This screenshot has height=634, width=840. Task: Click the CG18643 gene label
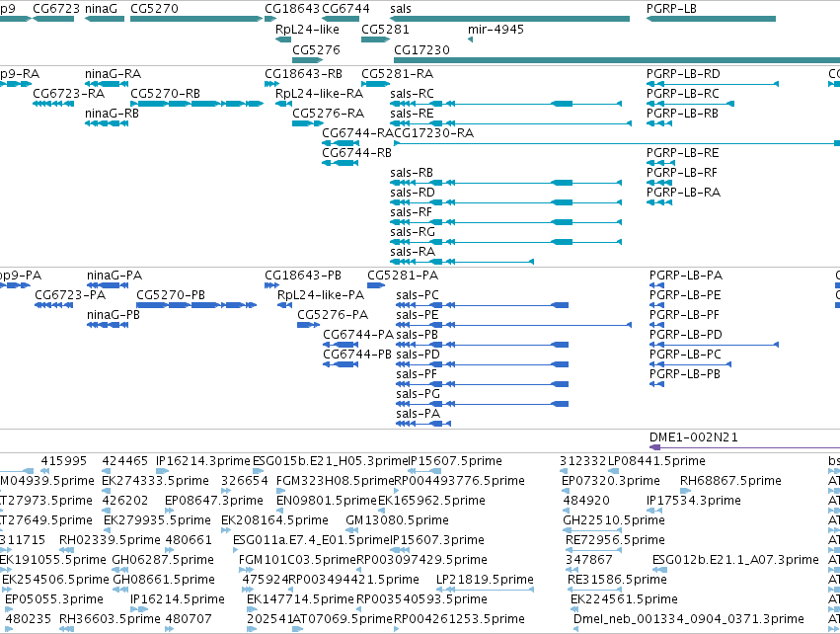pyautogui.click(x=292, y=9)
